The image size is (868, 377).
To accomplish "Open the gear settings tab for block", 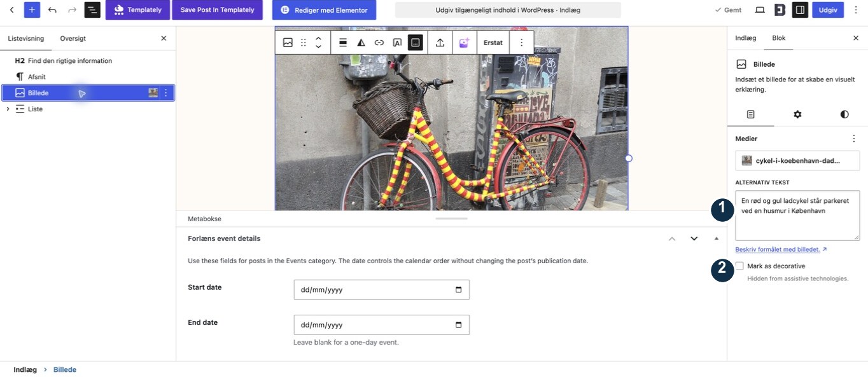I will pos(797,114).
